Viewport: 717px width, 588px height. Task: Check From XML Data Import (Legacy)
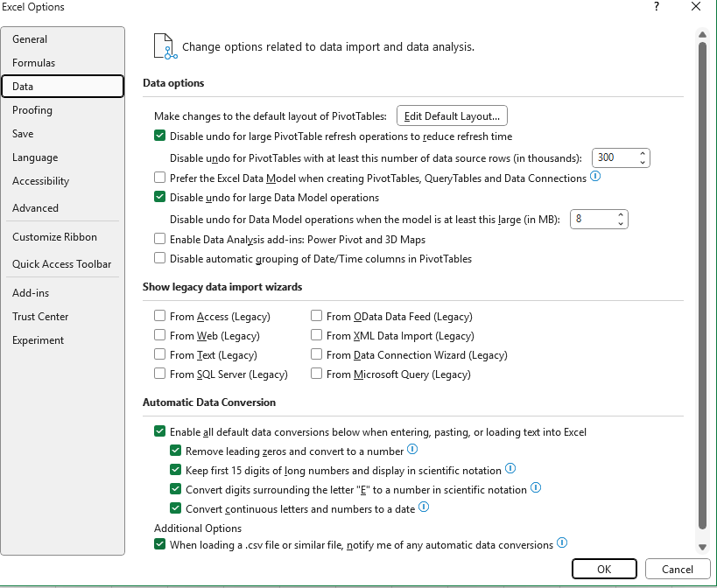[316, 335]
